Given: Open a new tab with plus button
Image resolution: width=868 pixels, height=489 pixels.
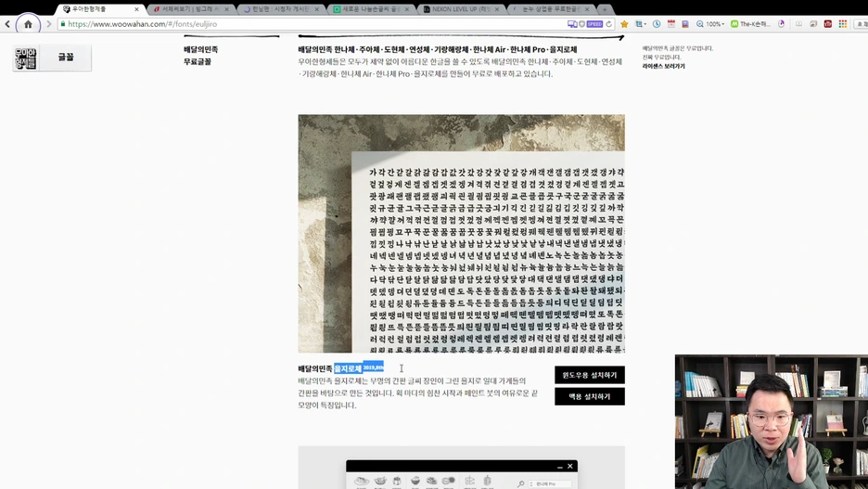Looking at the screenshot, I should [x=605, y=9].
